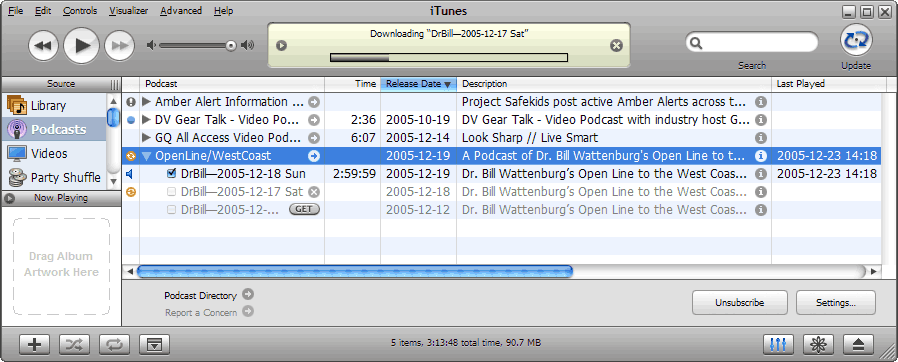
Task: Click the arrow link next to GQ All Access
Action: click(314, 137)
